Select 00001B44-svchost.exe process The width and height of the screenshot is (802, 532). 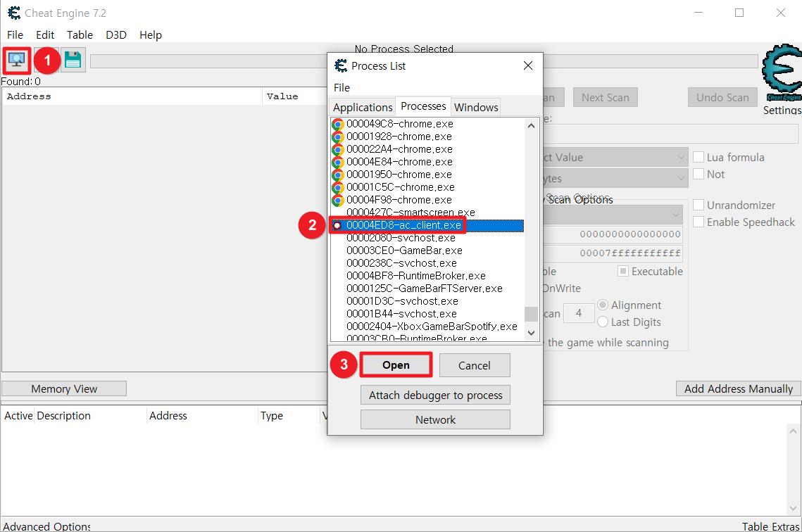click(x=427, y=314)
